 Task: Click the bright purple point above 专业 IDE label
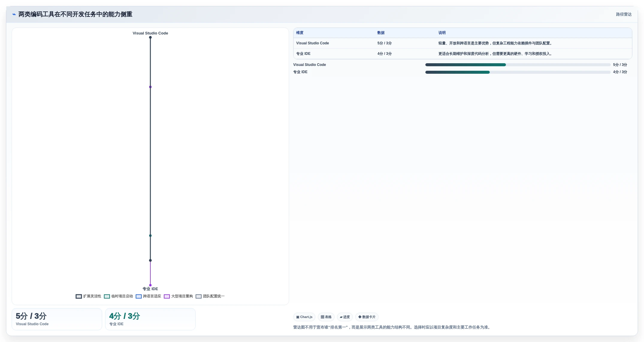150,285
